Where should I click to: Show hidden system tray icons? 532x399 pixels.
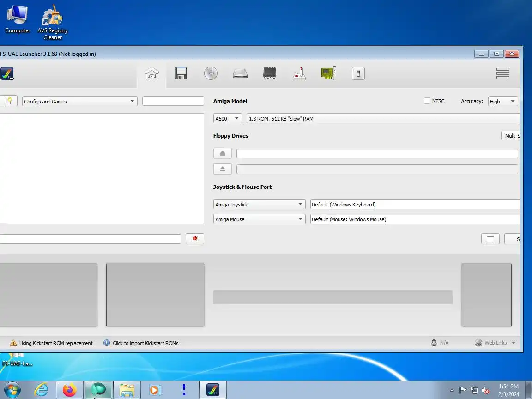tap(452, 390)
